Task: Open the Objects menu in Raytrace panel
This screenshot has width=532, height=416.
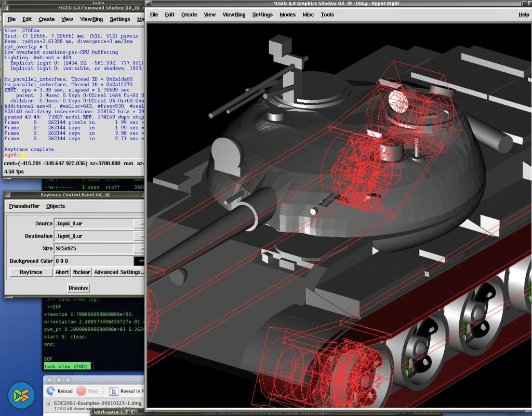Action: click(56, 206)
